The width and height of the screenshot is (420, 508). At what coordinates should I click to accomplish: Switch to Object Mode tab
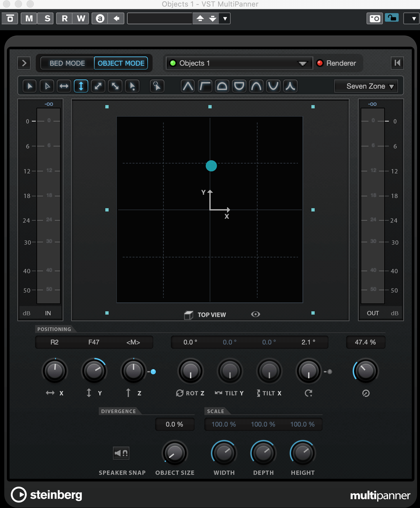pos(121,63)
